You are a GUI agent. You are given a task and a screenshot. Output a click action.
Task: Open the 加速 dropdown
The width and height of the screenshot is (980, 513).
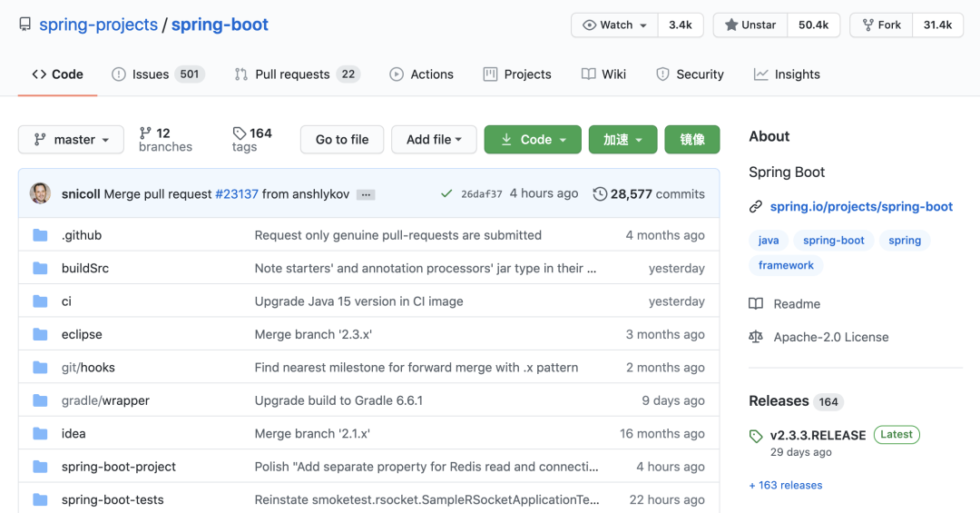pos(622,140)
